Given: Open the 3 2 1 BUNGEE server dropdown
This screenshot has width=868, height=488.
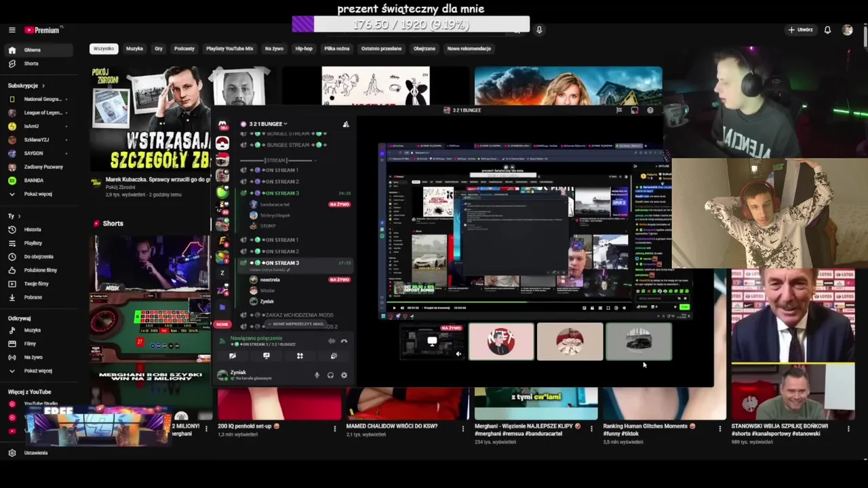Looking at the screenshot, I should [269, 124].
